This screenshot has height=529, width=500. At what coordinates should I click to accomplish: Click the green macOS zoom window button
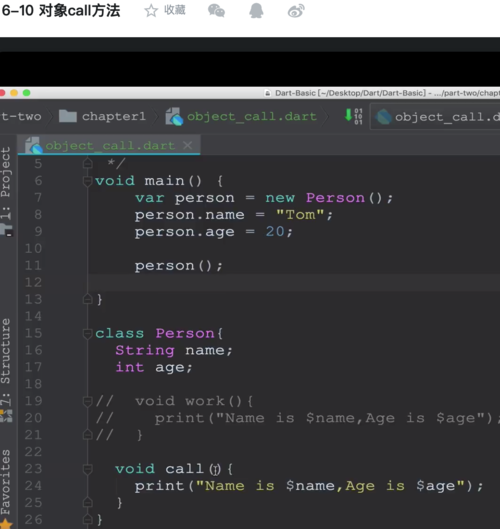pos(27,93)
